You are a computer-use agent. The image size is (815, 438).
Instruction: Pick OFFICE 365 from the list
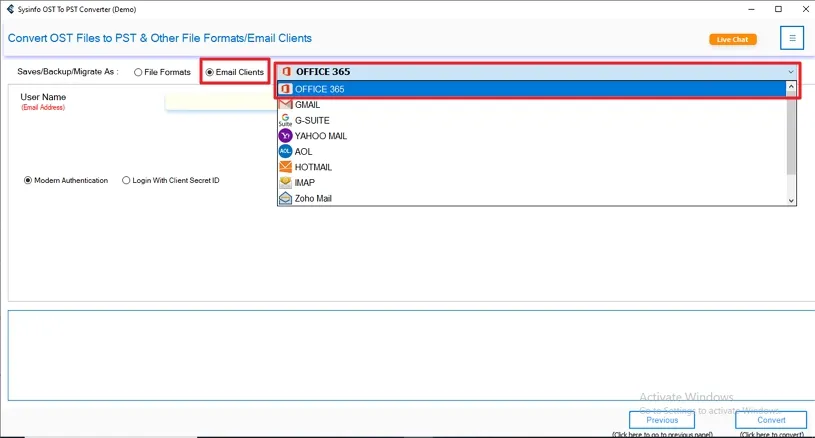(x=532, y=89)
